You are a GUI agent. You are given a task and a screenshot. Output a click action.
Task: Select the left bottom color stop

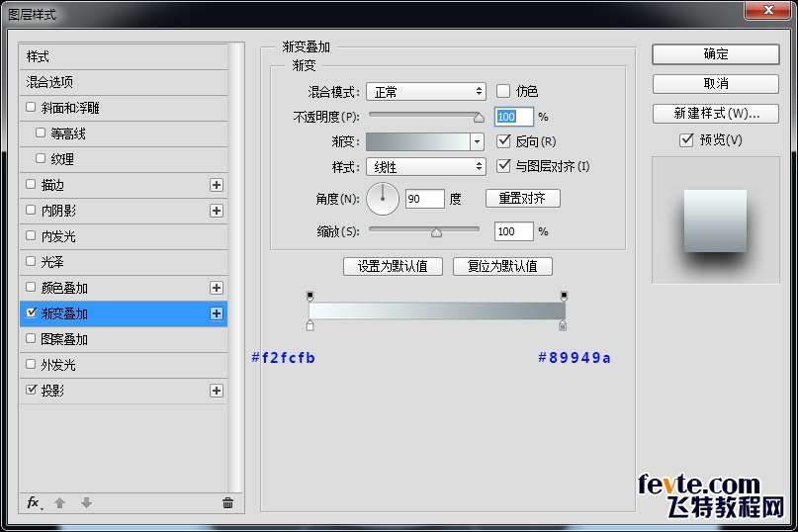click(310, 325)
